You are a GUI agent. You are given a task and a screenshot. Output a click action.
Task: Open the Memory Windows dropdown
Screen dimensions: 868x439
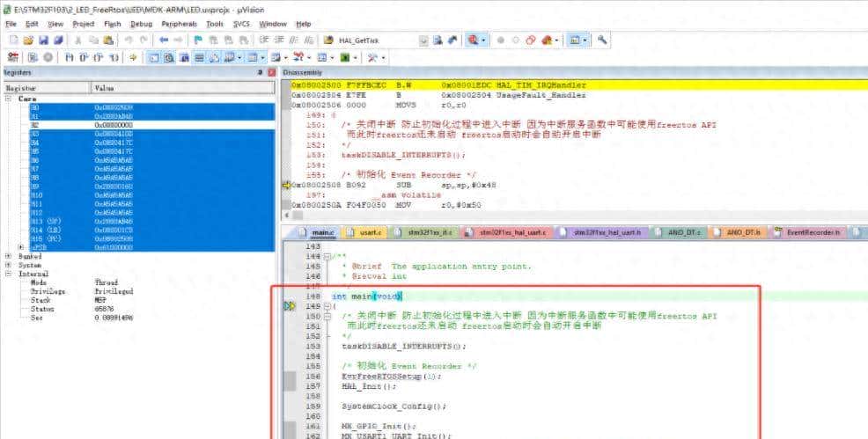pyautogui.click(x=263, y=57)
